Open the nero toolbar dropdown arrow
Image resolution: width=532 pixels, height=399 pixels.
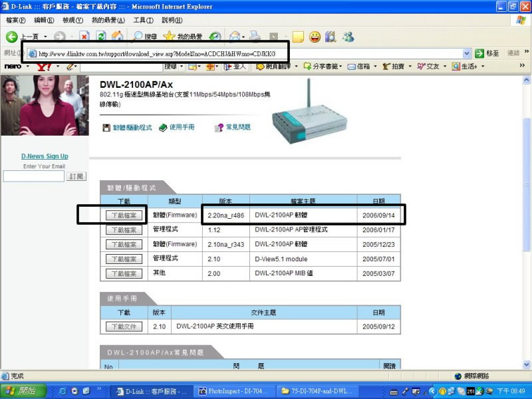click(x=28, y=66)
